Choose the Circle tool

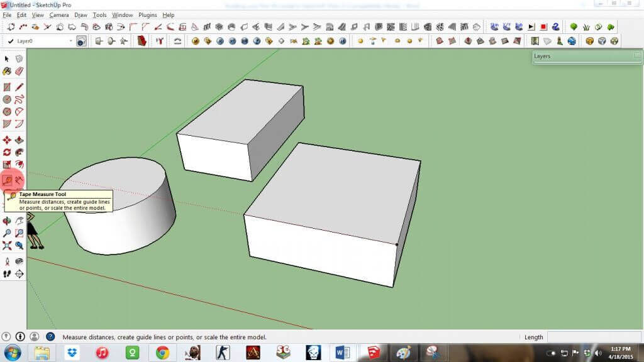(7, 99)
